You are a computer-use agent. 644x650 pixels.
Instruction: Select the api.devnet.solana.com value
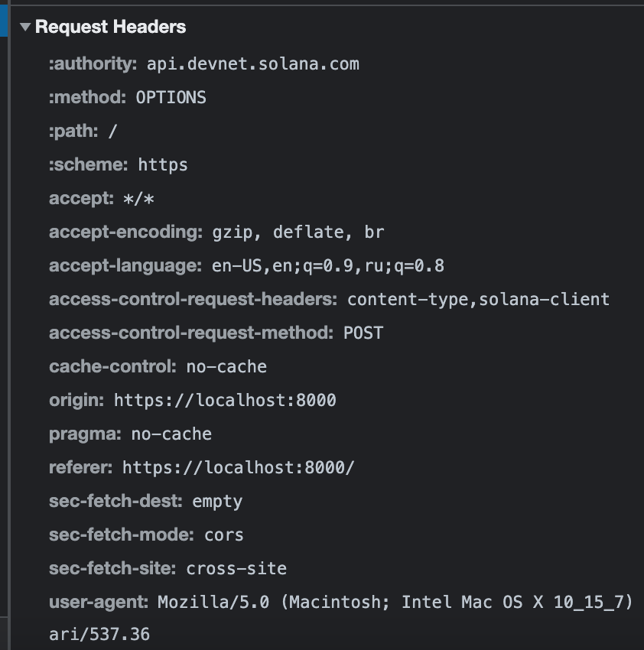pos(252,63)
